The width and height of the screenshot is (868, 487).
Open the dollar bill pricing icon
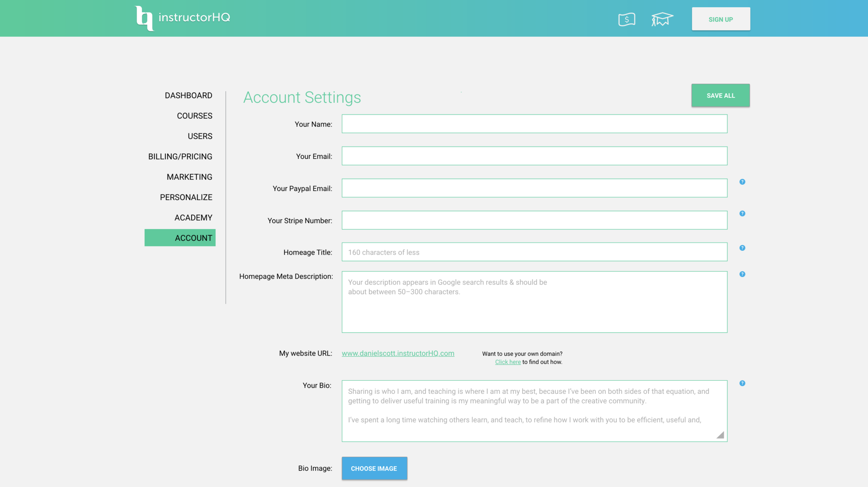(627, 19)
